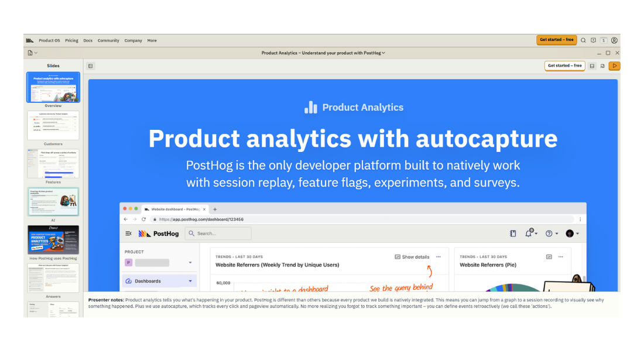Open the Community menu
Image resolution: width=644 pixels, height=351 pixels.
(108, 40)
